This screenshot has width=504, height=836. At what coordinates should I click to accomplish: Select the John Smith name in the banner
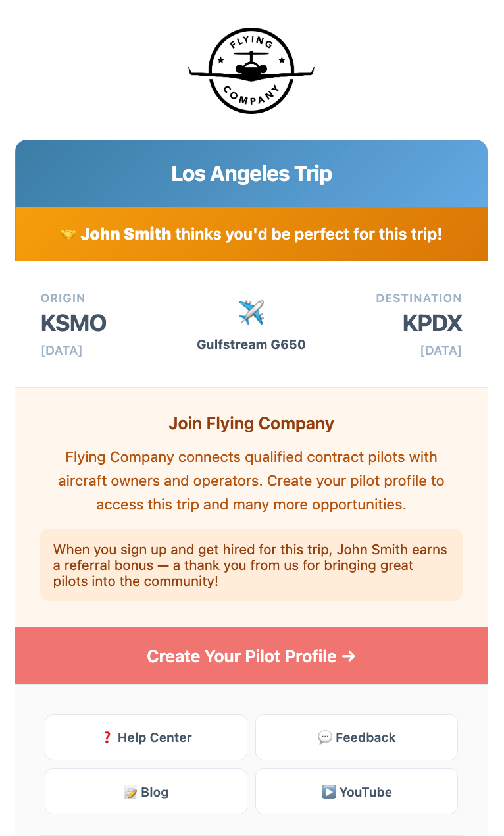tap(126, 234)
